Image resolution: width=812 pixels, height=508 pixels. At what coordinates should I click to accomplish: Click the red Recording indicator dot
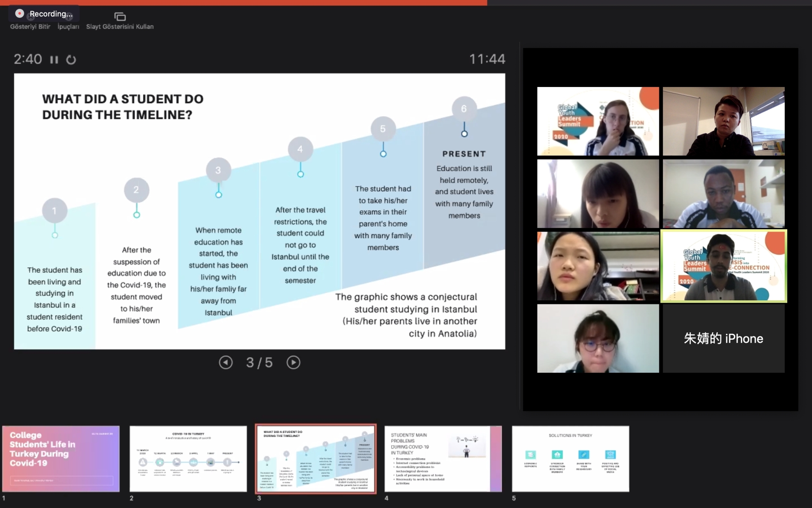[x=19, y=13]
